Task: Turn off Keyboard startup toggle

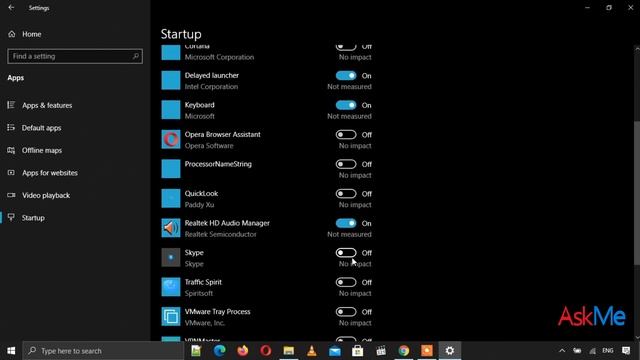Action: tap(346, 105)
